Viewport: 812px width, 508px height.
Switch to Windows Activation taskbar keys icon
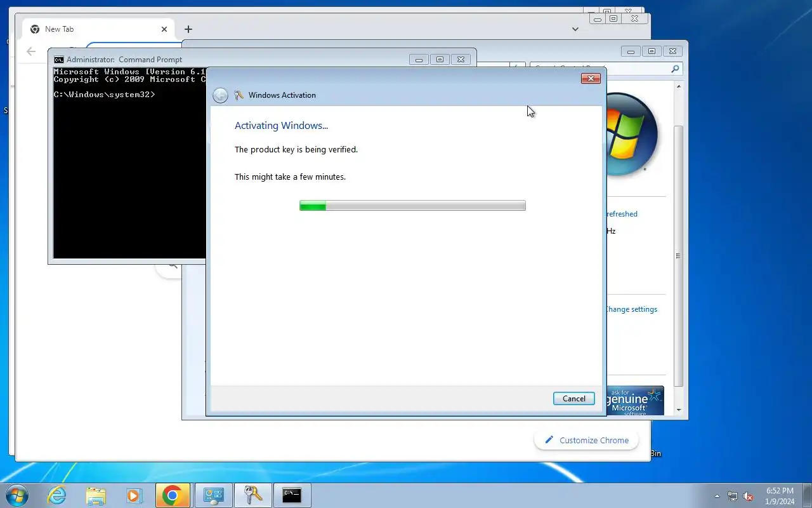point(252,495)
